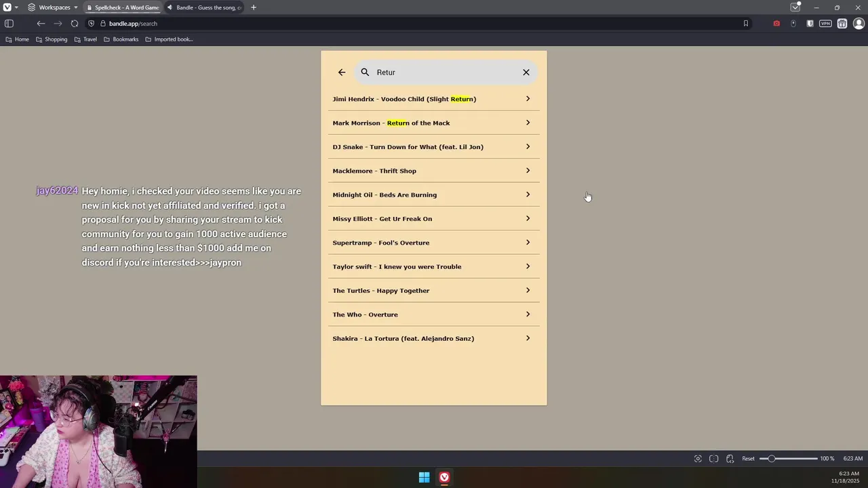Image resolution: width=868 pixels, height=488 pixels.
Task: Click the chevron on the Mark Morrison row
Action: click(528, 123)
